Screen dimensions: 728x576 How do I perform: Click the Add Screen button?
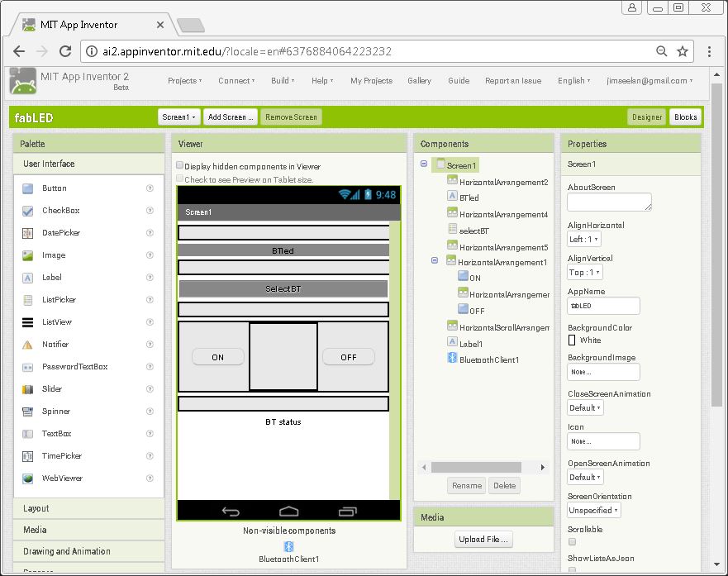coord(231,117)
